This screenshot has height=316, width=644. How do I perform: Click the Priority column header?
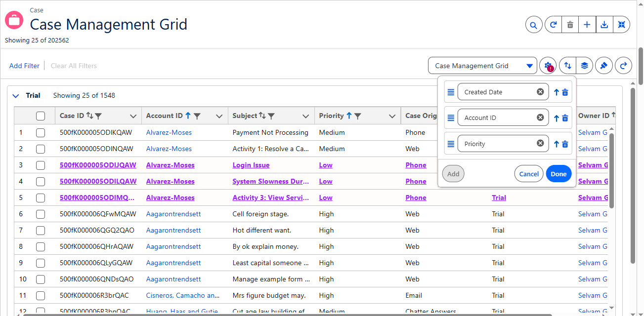click(331, 116)
